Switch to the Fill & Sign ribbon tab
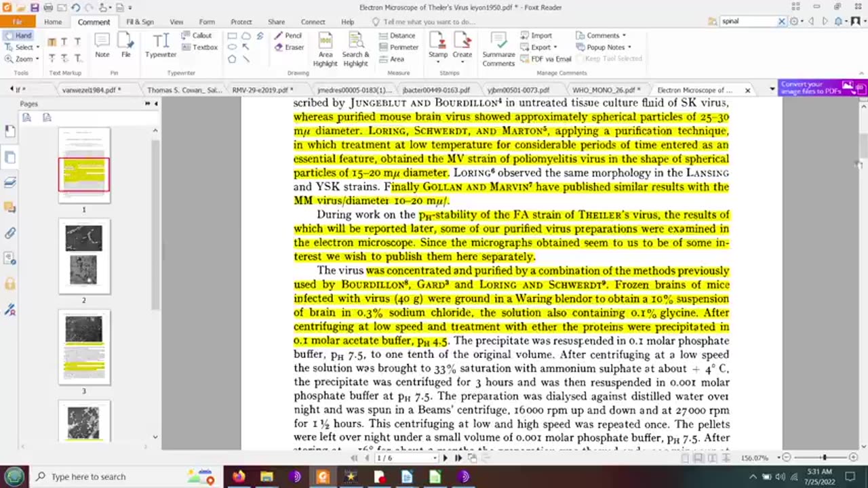 [x=140, y=22]
